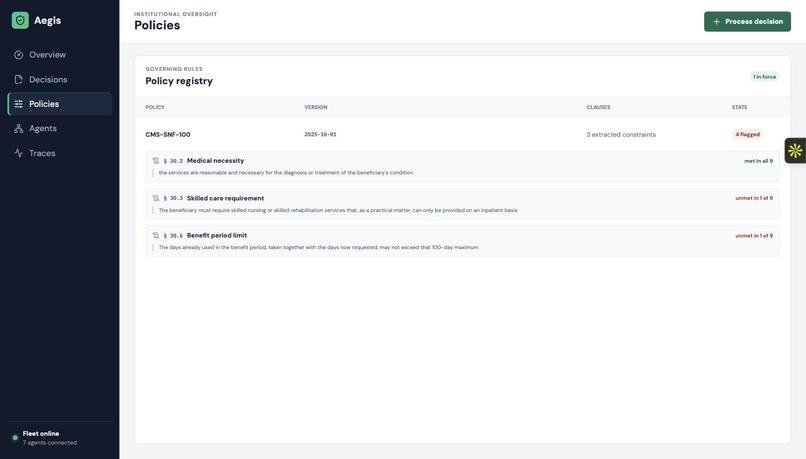Select the CMS-SNF-100 policy name
This screenshot has width=806, height=459.
pos(168,134)
